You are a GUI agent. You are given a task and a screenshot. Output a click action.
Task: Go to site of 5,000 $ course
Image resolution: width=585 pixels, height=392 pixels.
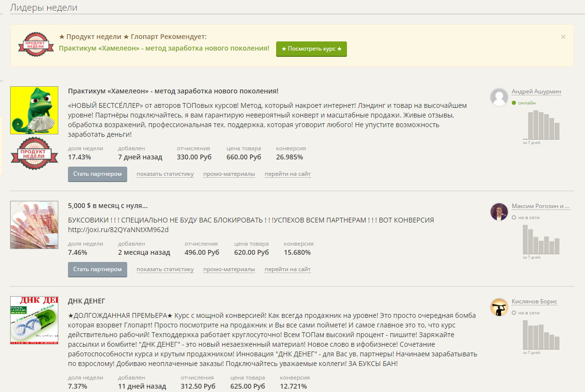287,270
